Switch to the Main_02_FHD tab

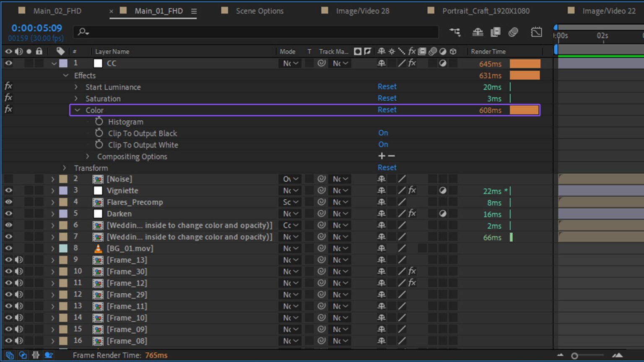click(57, 11)
